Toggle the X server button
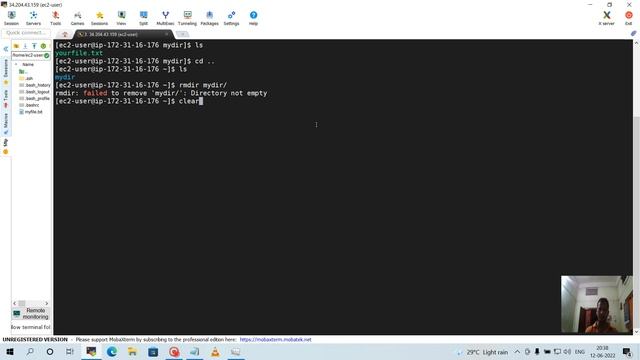Viewport: 640px width, 360px height. click(x=607, y=18)
